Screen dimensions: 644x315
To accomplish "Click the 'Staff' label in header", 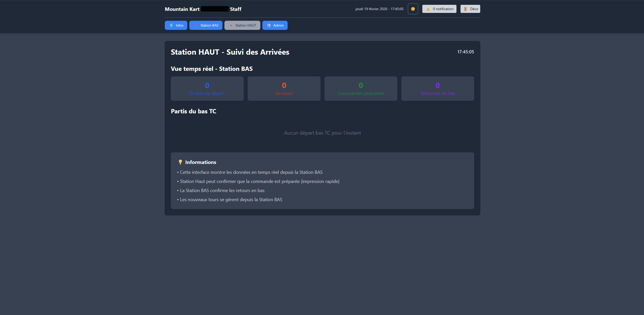I will point(236,9).
